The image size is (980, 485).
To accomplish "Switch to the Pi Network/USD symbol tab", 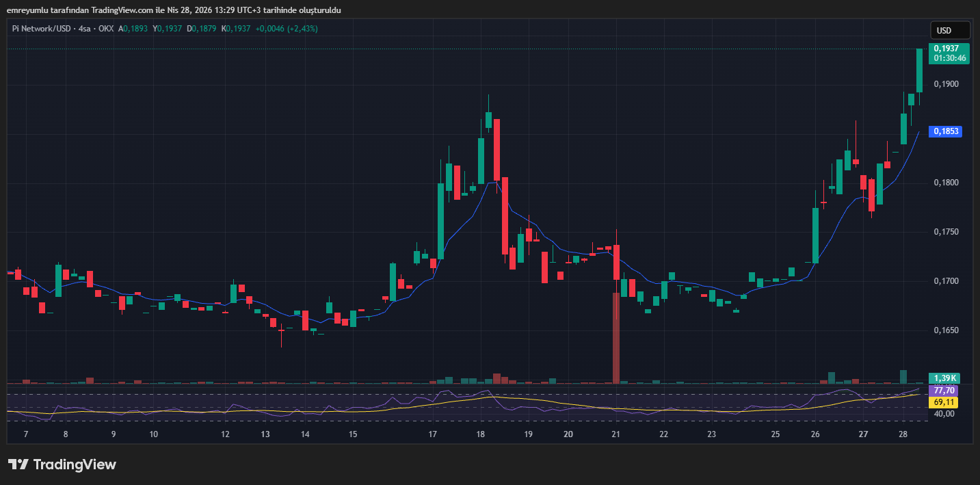I will pos(41,29).
